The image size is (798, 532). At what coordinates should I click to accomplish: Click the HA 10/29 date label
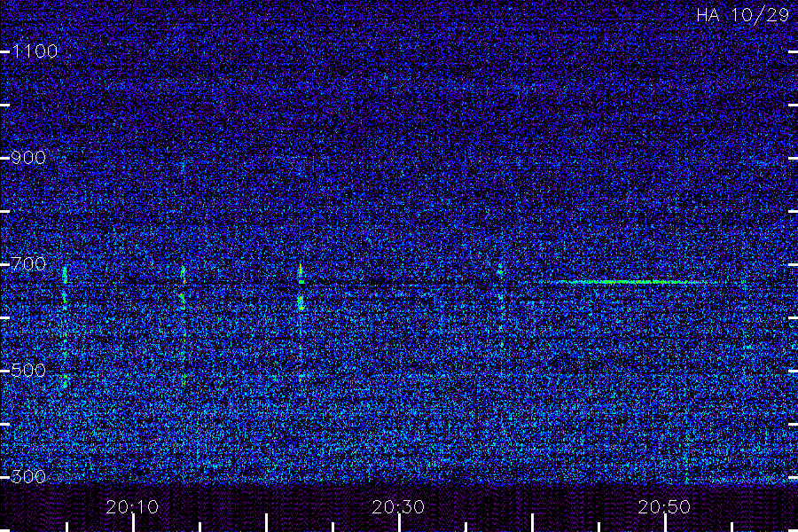742,15
